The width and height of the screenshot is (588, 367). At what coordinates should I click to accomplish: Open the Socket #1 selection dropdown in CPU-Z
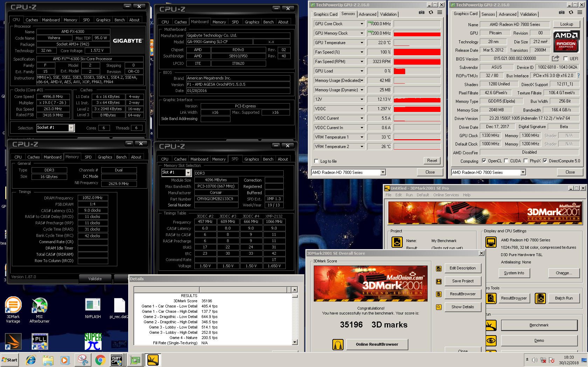(71, 128)
